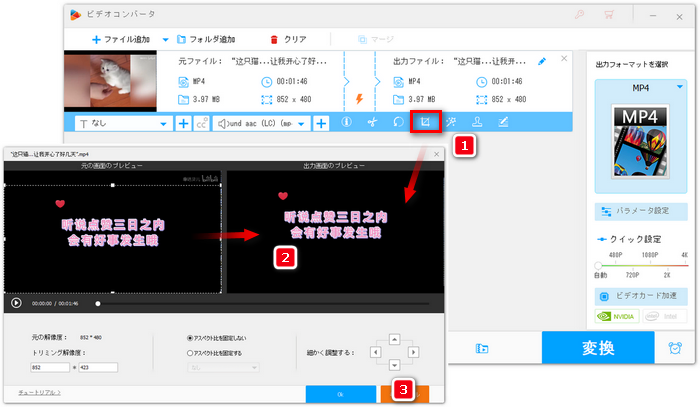Edit output file name with pencil icon
This screenshot has height=407, width=700.
[x=542, y=61]
